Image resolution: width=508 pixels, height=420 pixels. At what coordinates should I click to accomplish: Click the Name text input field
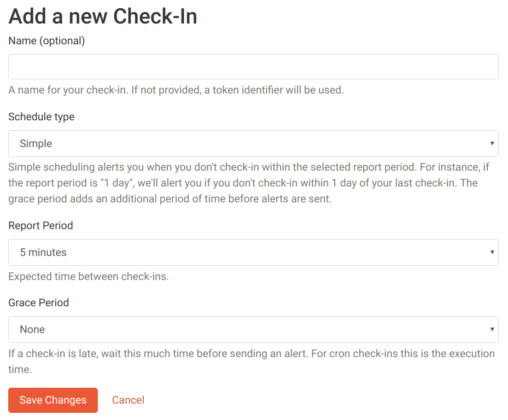[253, 67]
